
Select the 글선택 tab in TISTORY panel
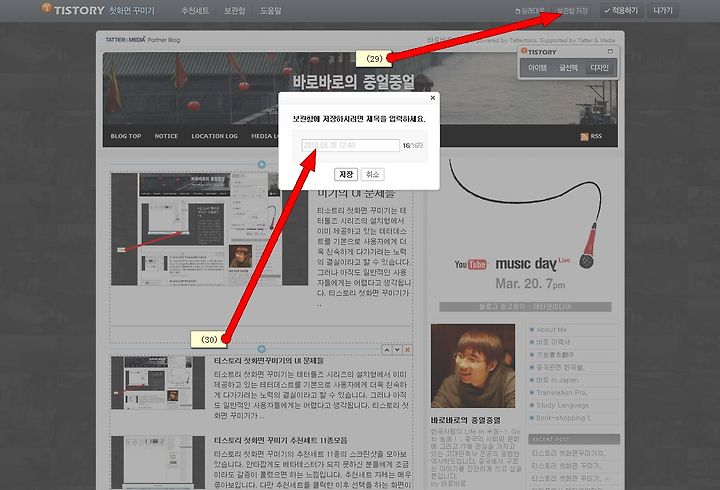click(568, 68)
